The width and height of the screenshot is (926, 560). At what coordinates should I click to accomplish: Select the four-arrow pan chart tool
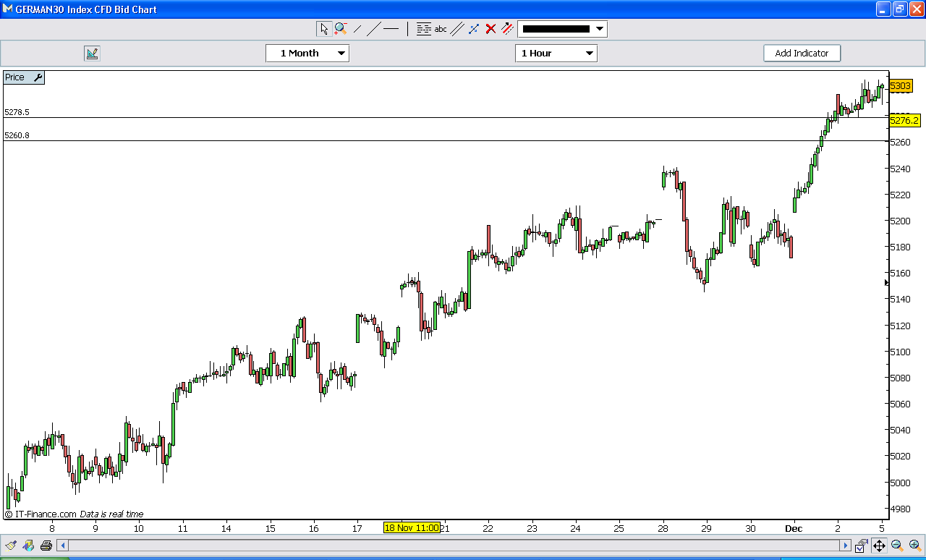[879, 546]
